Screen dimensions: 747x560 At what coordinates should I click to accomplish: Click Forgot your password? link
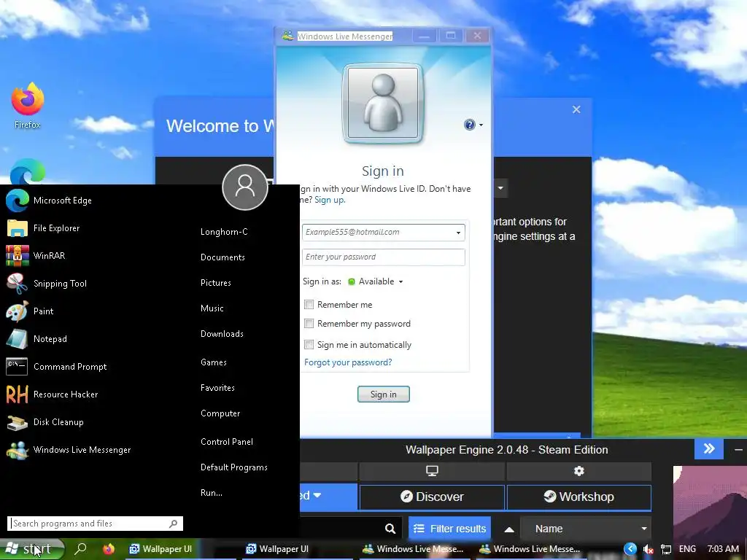[x=348, y=362]
